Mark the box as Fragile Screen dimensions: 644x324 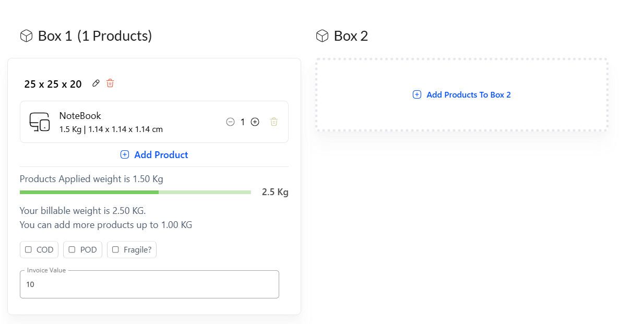(x=115, y=250)
